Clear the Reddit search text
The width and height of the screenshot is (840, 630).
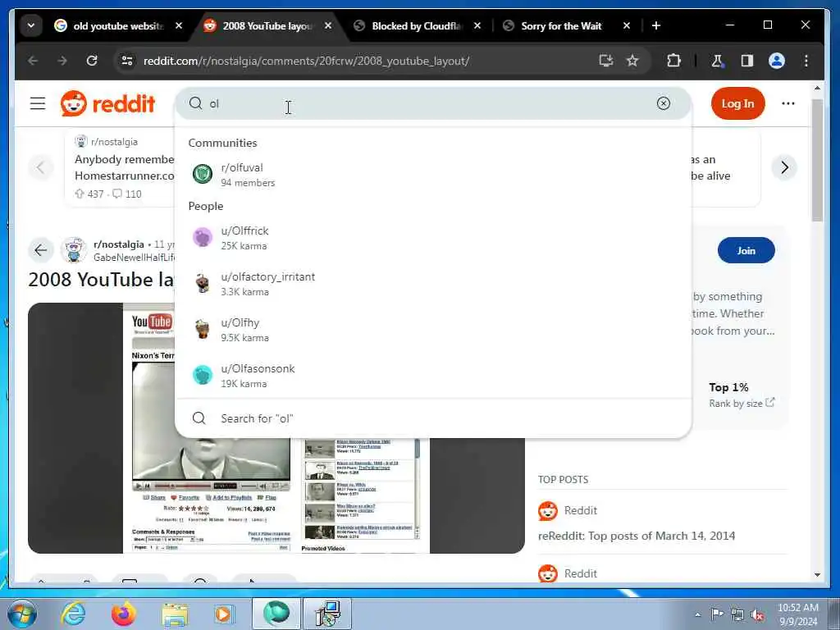[x=663, y=103]
